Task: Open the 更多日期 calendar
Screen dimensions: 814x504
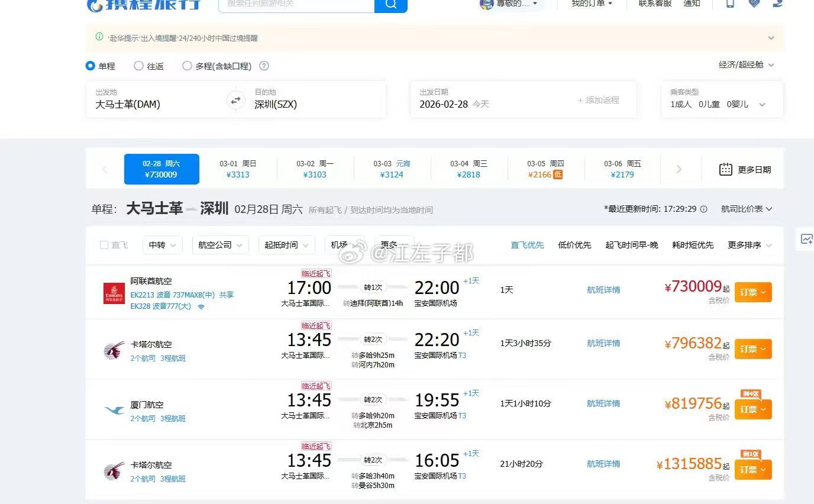Action: (745, 170)
